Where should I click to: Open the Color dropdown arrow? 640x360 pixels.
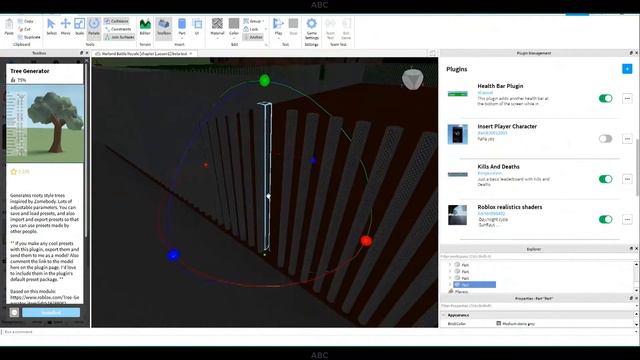coord(234,38)
